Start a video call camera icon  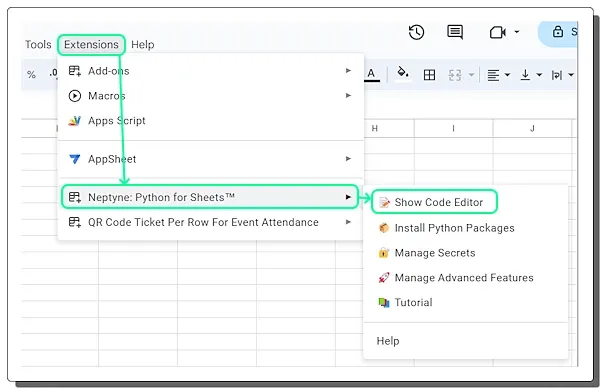(x=497, y=32)
